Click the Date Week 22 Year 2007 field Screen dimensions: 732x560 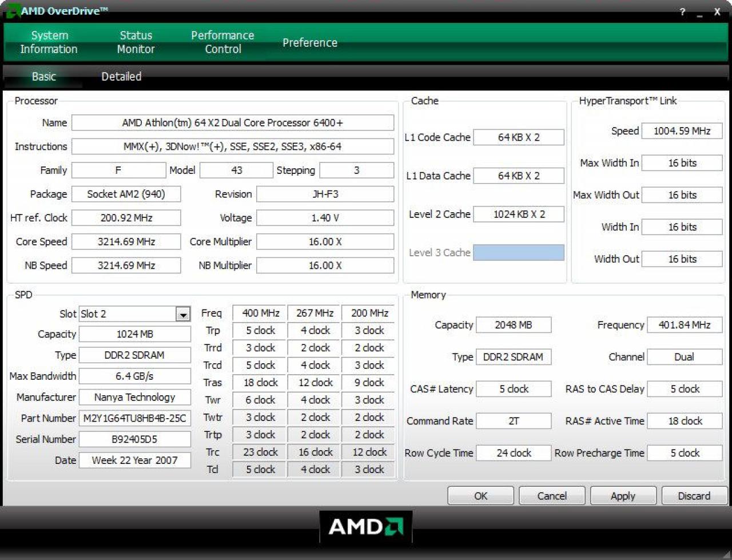tap(134, 460)
